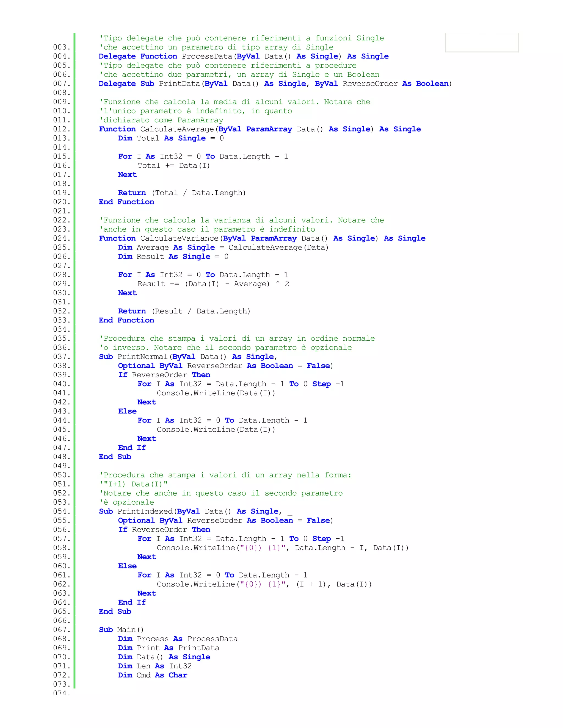The height and width of the screenshot is (728, 563).
Task: Click 'Dim Total As Single = 0'
Action: [x=171, y=138]
